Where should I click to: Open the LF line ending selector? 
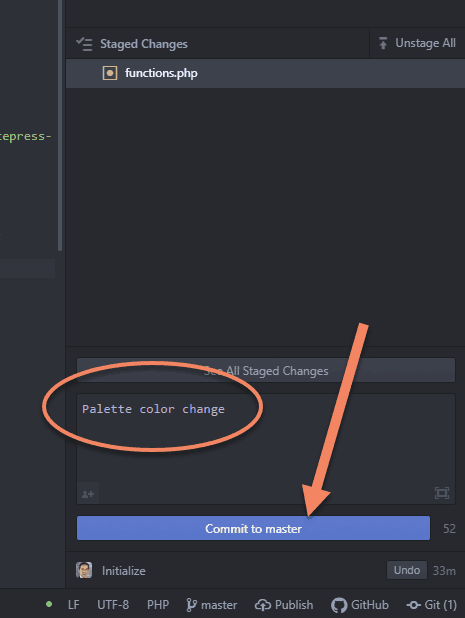click(74, 605)
